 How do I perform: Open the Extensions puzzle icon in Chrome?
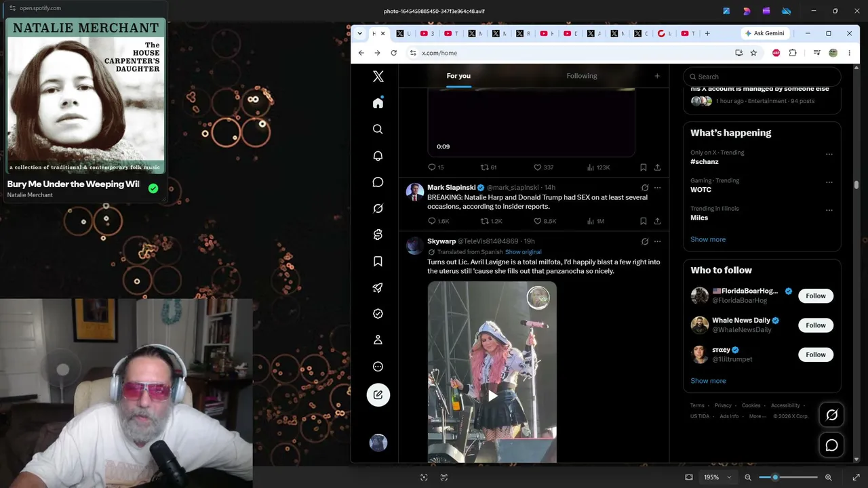tap(793, 53)
